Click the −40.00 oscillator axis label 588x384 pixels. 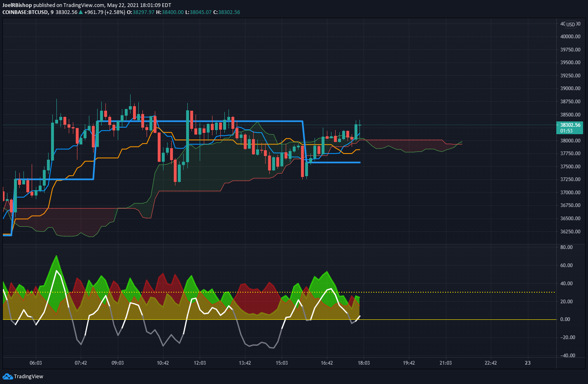[x=568, y=356]
